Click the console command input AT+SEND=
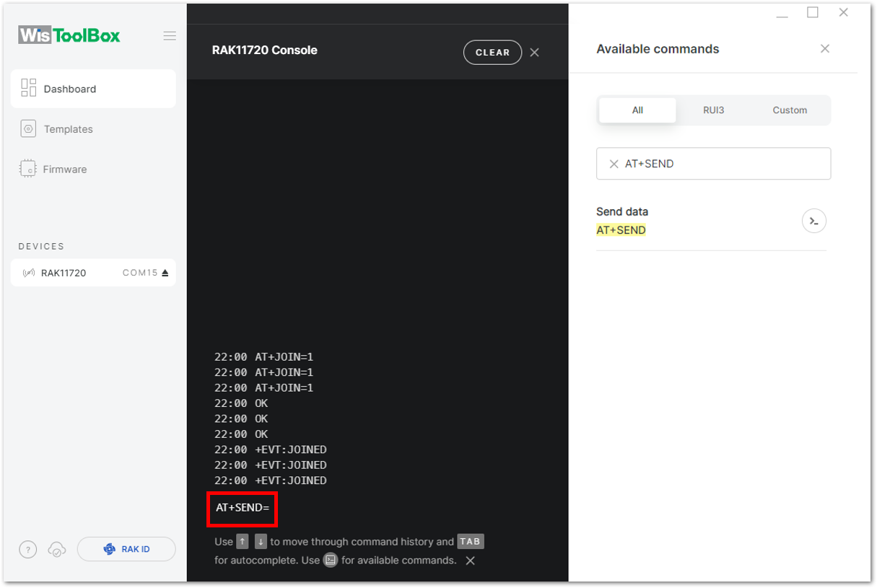Viewport: 877px width, 588px height. click(243, 508)
